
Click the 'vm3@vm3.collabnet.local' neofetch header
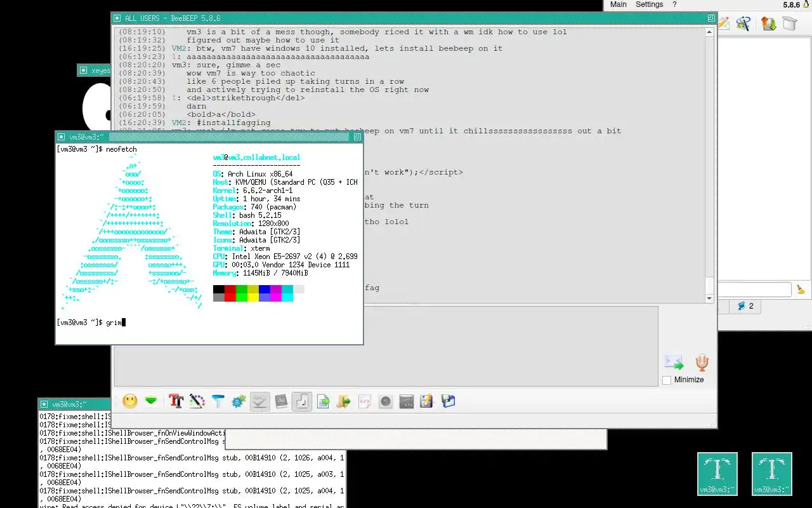(x=257, y=157)
